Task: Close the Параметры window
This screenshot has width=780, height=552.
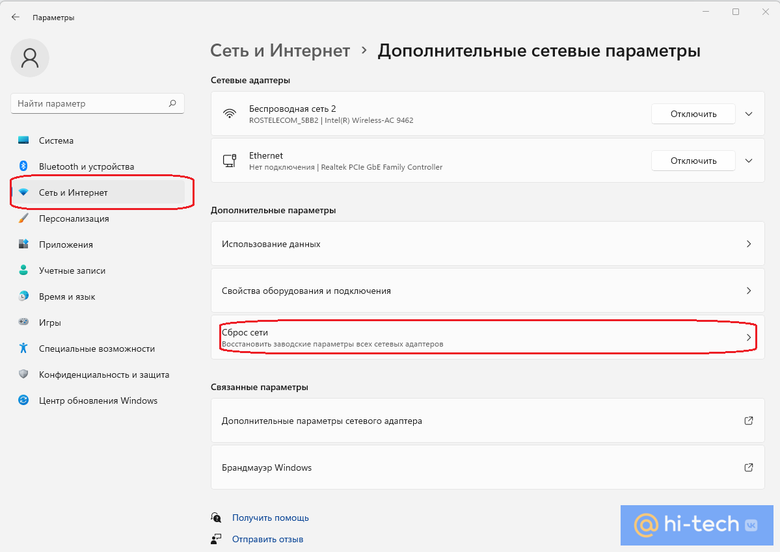Action: point(766,11)
